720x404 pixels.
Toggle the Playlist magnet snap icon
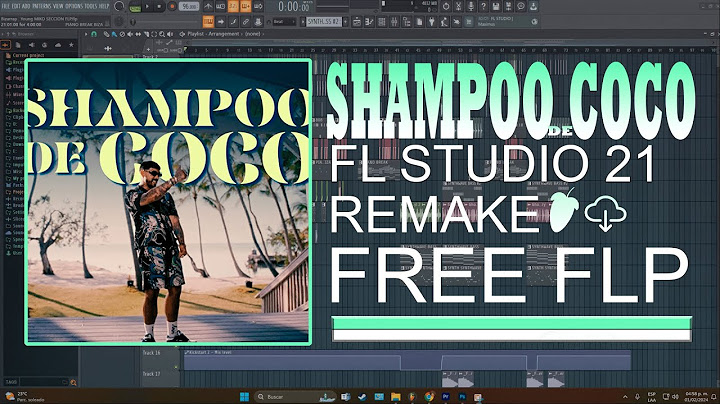pos(94,34)
